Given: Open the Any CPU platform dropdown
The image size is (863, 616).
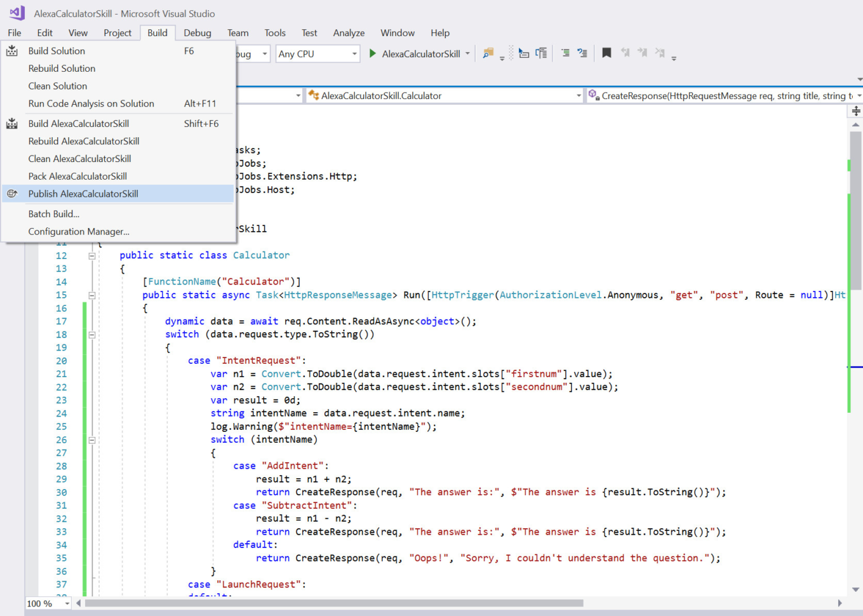Looking at the screenshot, I should click(318, 54).
